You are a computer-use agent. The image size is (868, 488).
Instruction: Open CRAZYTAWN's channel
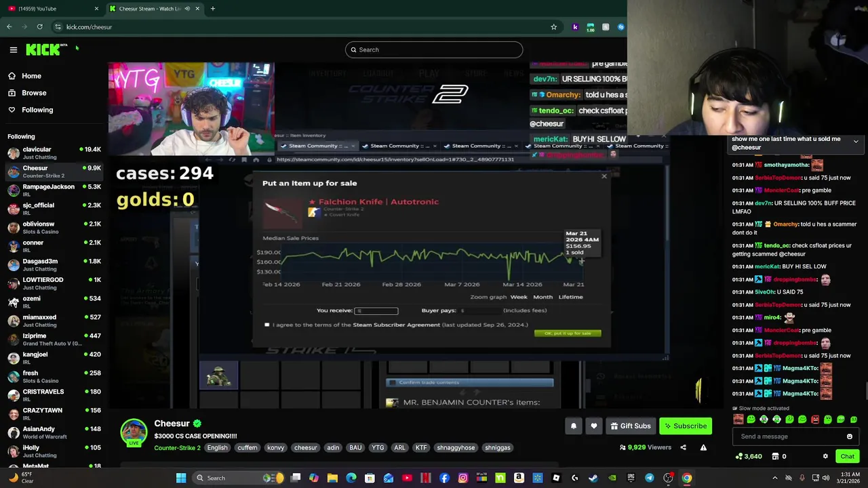pyautogui.click(x=54, y=414)
